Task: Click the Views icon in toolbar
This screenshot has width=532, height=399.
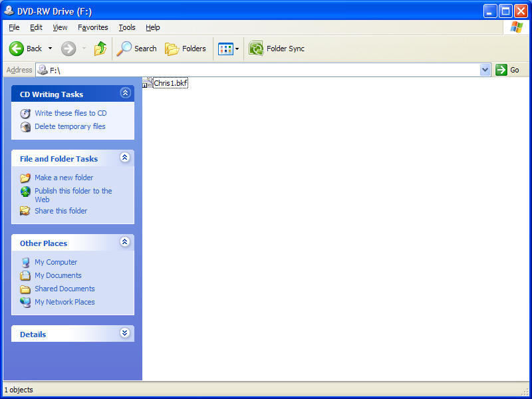Action: pyautogui.click(x=225, y=49)
